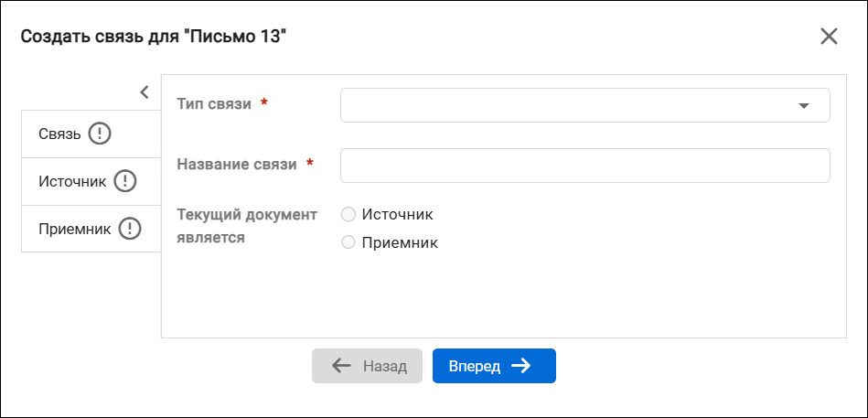Open the Тип связи dropdown arrow

click(804, 105)
